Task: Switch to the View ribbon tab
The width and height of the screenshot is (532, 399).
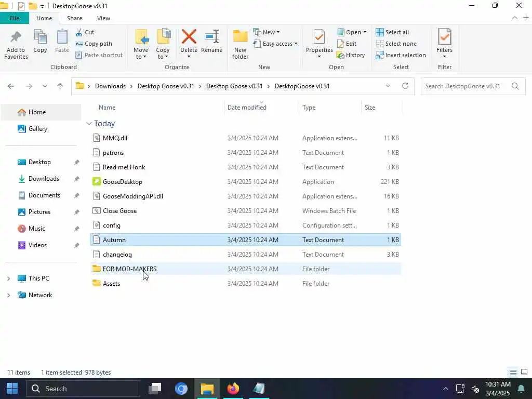Action: pyautogui.click(x=103, y=18)
